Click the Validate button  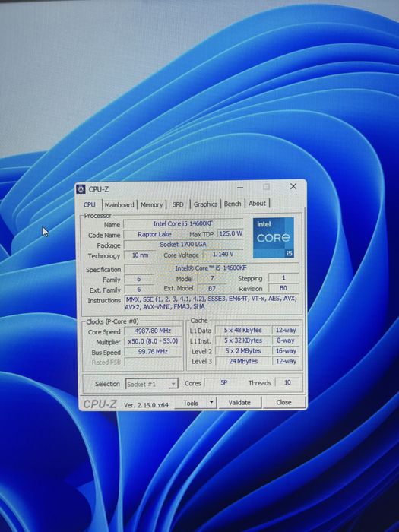pyautogui.click(x=239, y=402)
